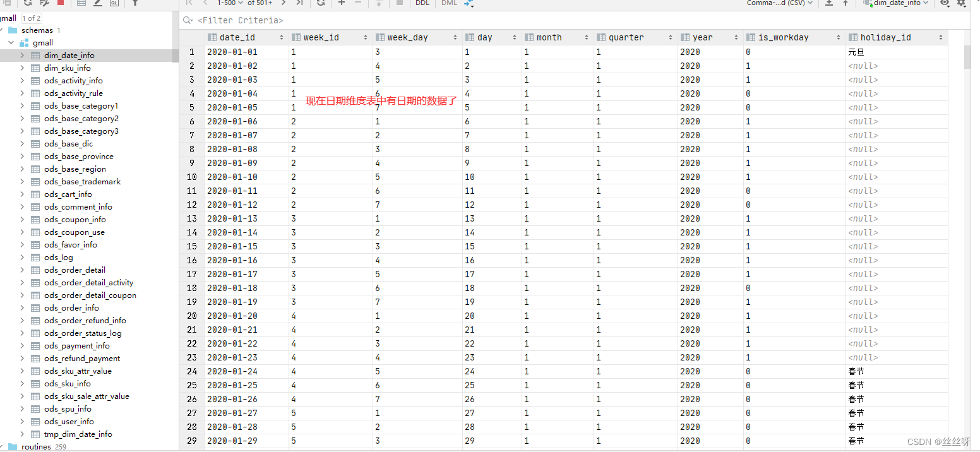Open data source properties wrench icon
980x452 pixels.
[44, 3]
